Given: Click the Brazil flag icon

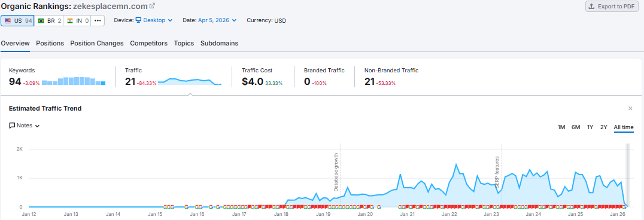Looking at the screenshot, I should click(x=41, y=20).
